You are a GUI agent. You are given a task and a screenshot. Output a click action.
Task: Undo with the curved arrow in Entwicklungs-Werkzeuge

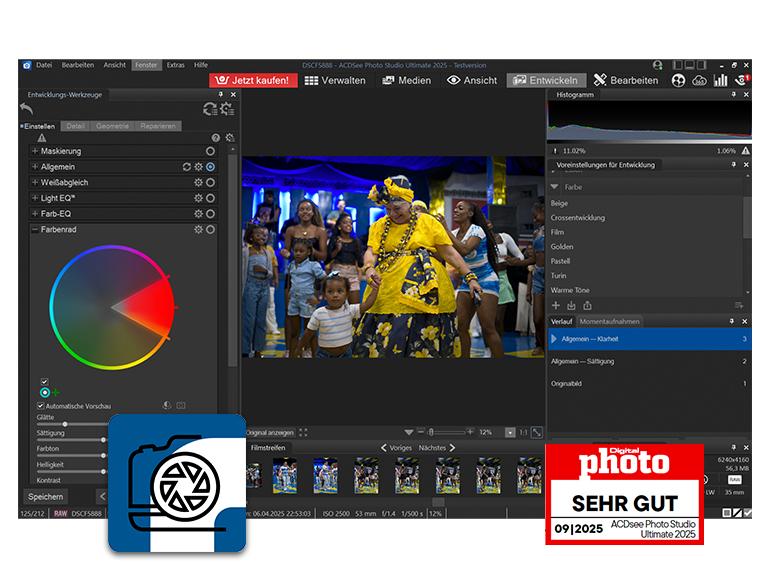(27, 109)
